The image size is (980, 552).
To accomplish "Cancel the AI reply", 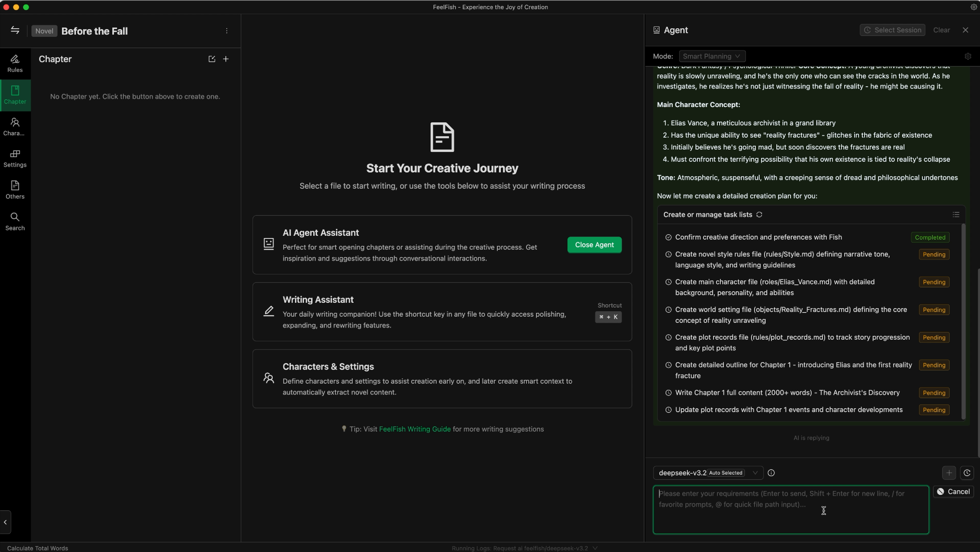I will (953, 491).
